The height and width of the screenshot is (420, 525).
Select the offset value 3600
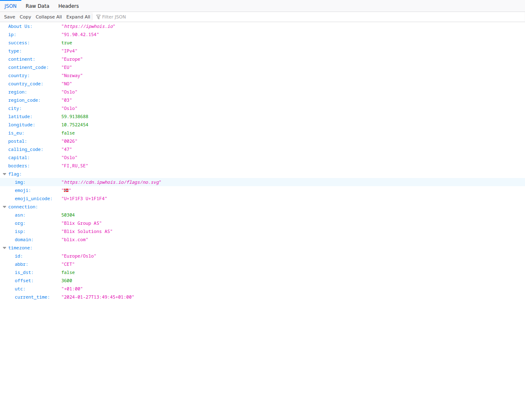pos(67,281)
